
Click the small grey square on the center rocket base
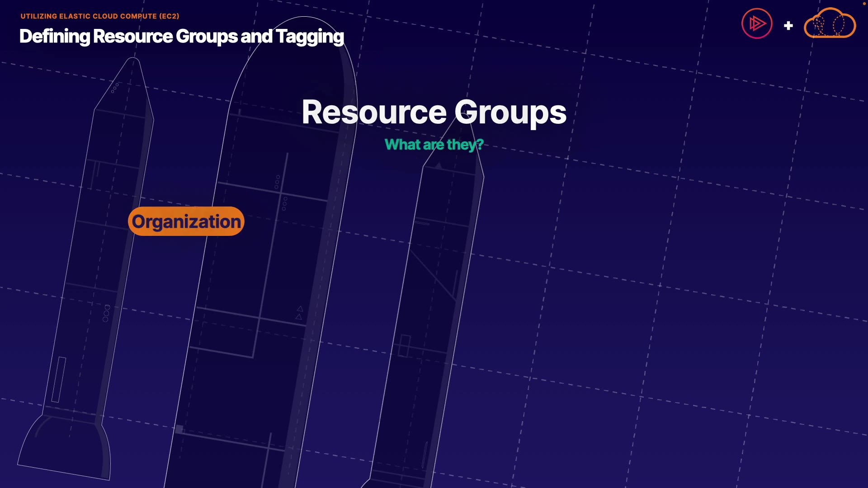tap(179, 429)
